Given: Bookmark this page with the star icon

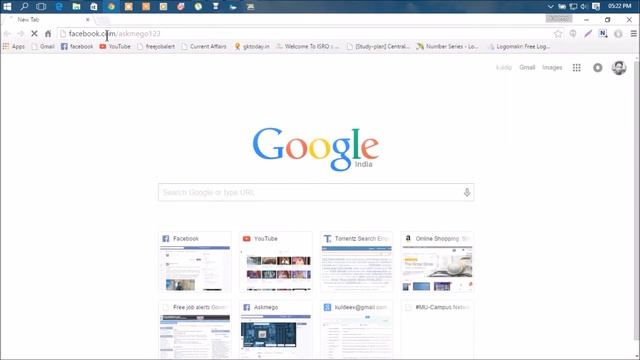Looking at the screenshot, I should click(x=558, y=34).
